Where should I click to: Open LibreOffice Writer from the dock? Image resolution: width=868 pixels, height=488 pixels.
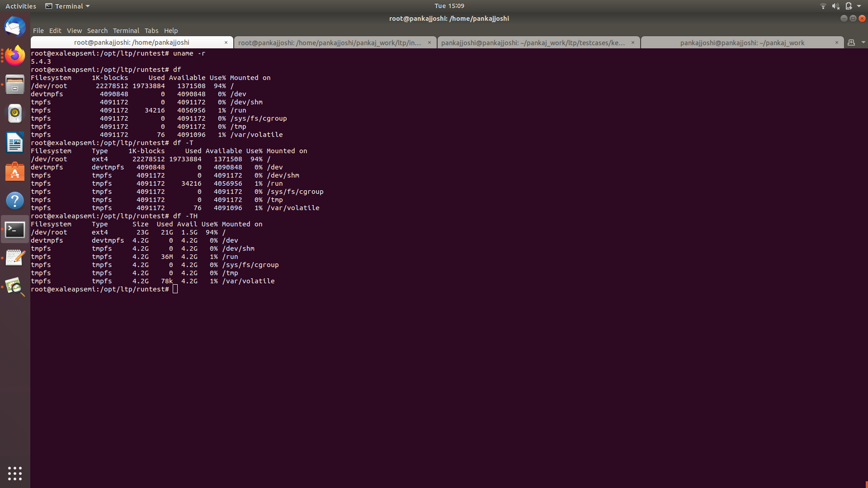click(x=15, y=142)
